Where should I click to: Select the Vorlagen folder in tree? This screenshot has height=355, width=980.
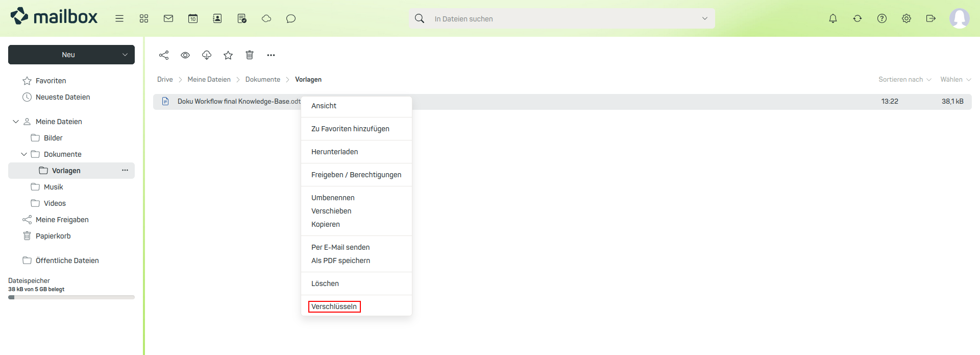pyautogui.click(x=71, y=171)
